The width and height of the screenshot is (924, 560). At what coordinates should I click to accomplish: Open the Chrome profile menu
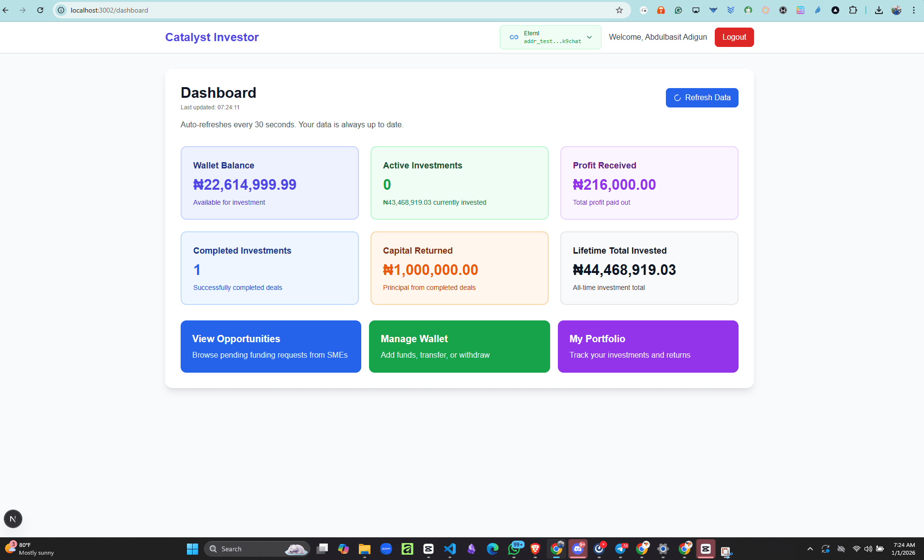[897, 10]
